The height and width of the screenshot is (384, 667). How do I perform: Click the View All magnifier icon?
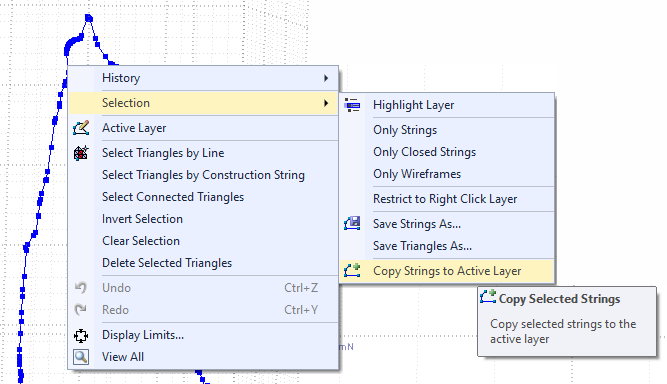pyautogui.click(x=81, y=357)
